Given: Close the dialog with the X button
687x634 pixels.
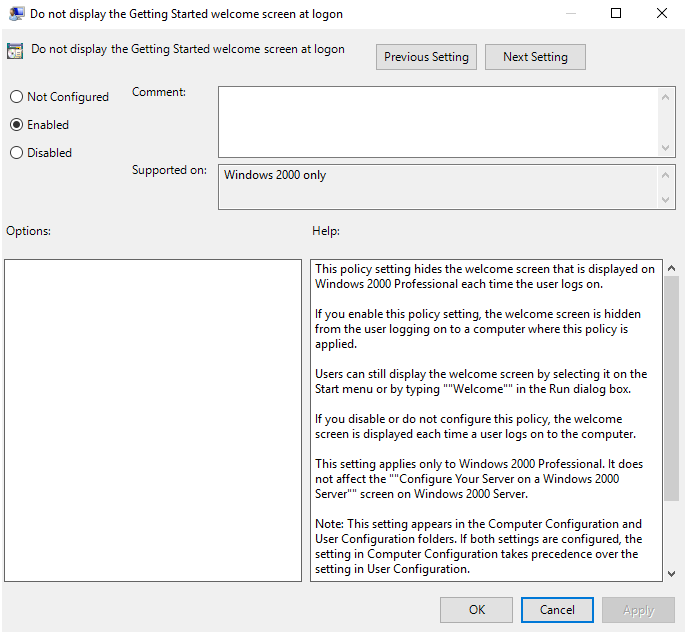Looking at the screenshot, I should [x=662, y=14].
